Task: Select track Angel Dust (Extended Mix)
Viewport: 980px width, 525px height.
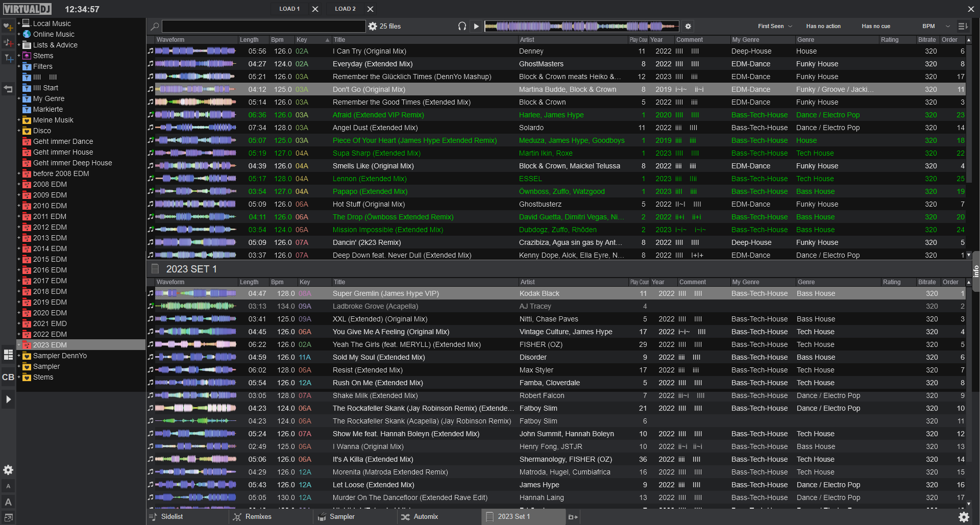Action: 556,128
